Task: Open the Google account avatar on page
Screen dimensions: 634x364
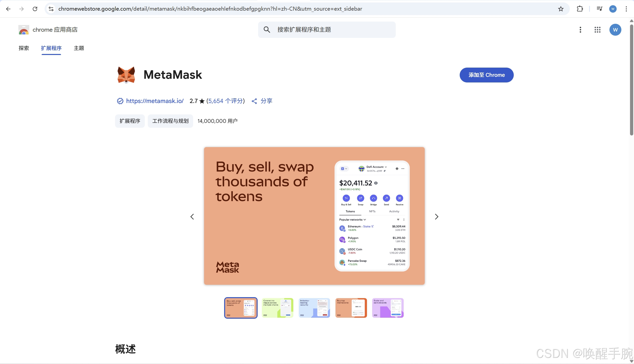Action: coord(615,30)
